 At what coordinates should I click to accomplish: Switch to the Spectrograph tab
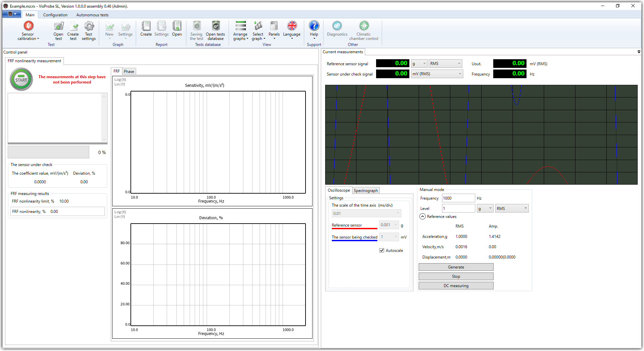[366, 191]
